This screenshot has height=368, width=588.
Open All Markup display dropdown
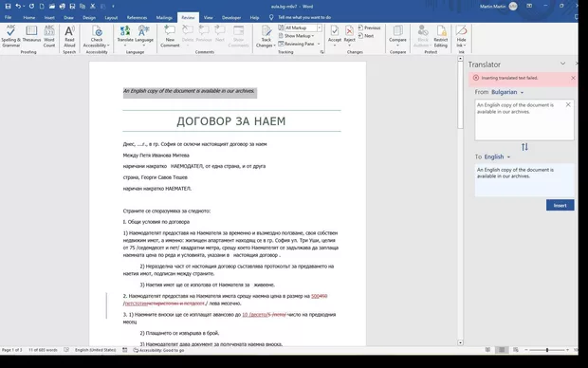319,28
